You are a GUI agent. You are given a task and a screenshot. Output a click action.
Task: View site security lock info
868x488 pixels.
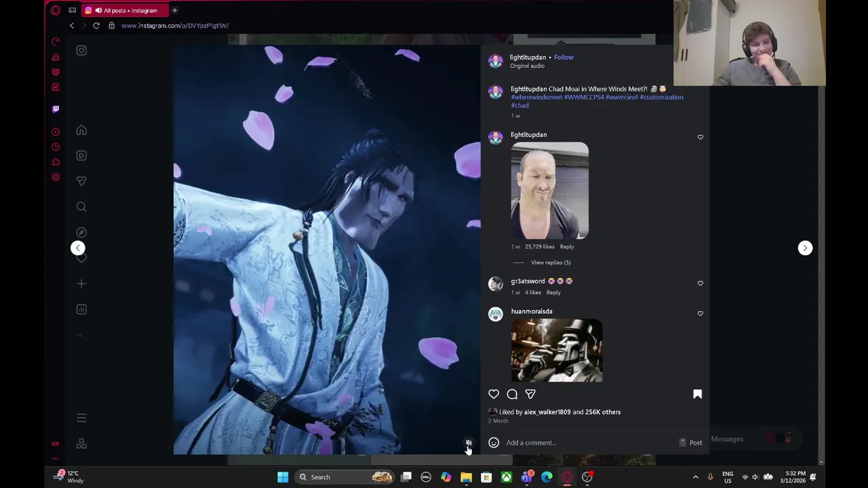point(111,26)
